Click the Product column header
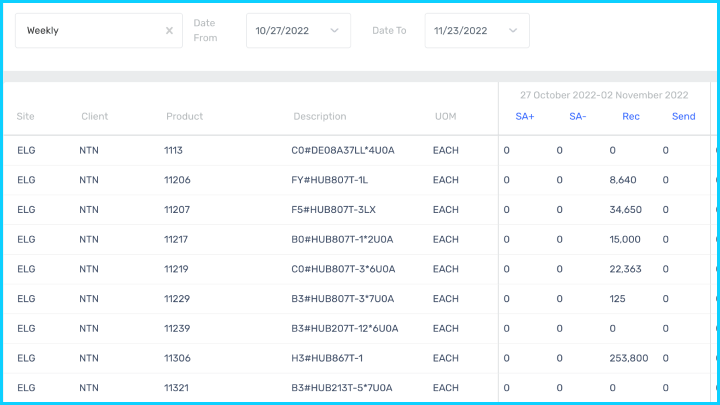Screen dimensions: 720x405 pyautogui.click(x=184, y=117)
